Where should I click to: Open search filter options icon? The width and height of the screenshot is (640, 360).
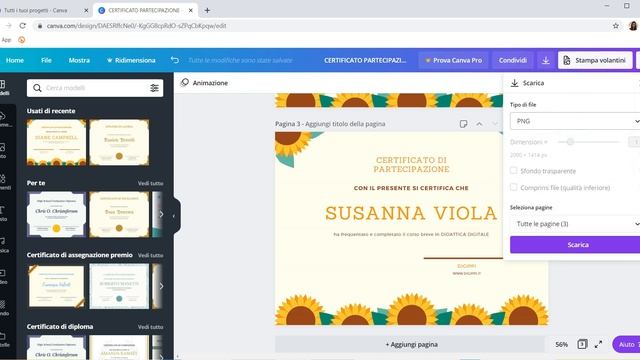pos(154,88)
